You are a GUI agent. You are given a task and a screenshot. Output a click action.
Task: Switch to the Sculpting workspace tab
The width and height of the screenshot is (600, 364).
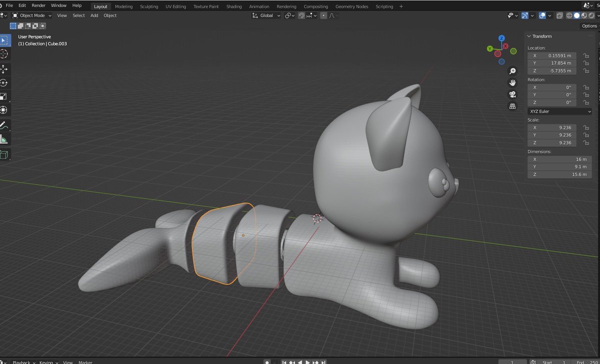point(149,6)
